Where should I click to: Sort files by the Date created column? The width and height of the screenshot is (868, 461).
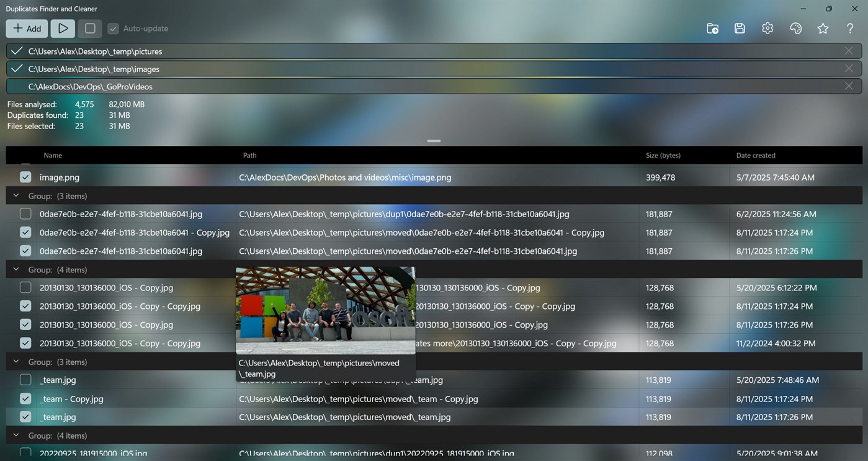(x=755, y=155)
